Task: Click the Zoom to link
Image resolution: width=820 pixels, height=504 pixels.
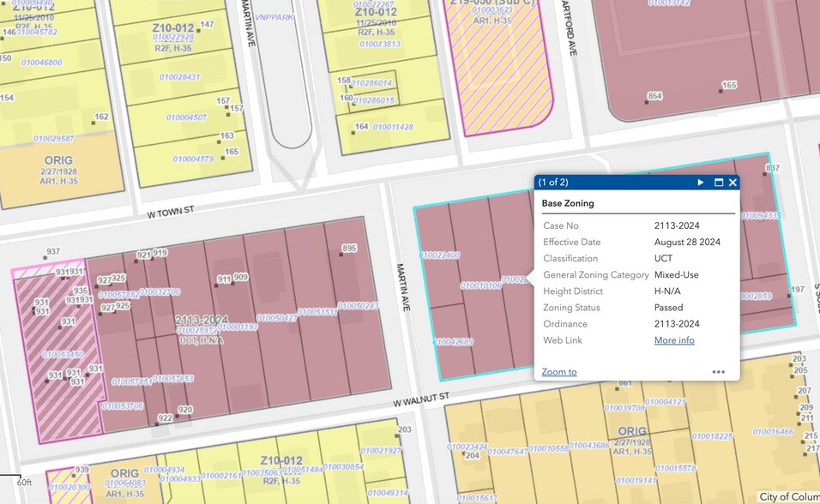Action: pos(559,372)
